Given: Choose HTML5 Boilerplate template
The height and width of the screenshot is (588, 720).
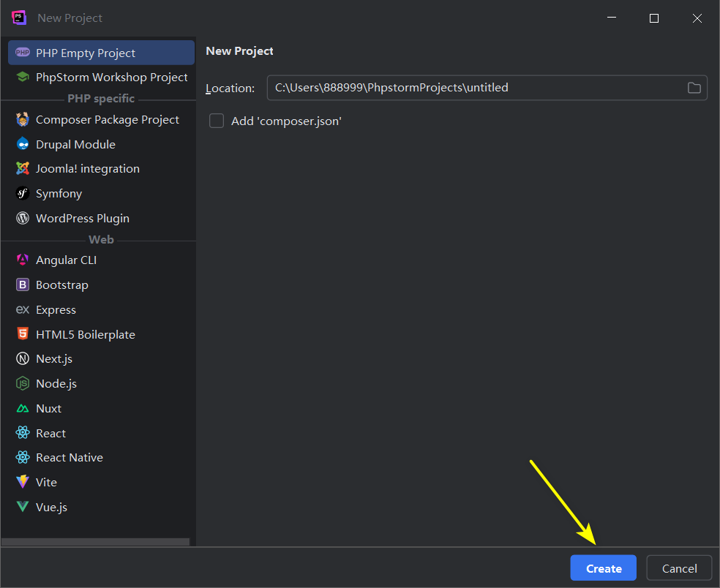Looking at the screenshot, I should 101,334.
